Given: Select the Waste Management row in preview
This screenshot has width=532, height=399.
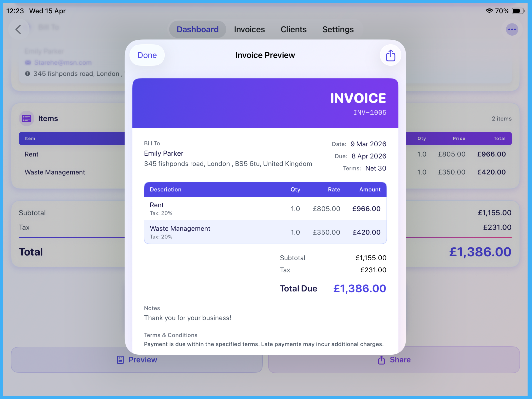Looking at the screenshot, I should [x=265, y=232].
